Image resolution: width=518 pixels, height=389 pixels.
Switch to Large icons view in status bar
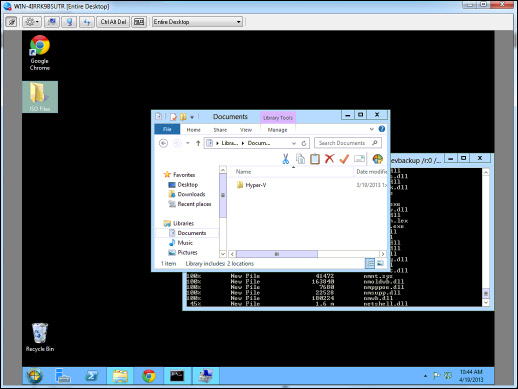[x=380, y=264]
